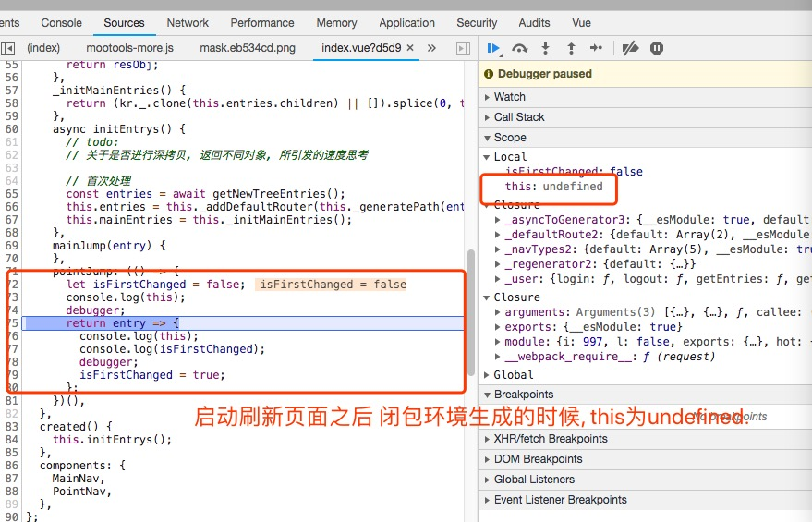Open the Network panel
This screenshot has width=812, height=522.
(x=188, y=23)
